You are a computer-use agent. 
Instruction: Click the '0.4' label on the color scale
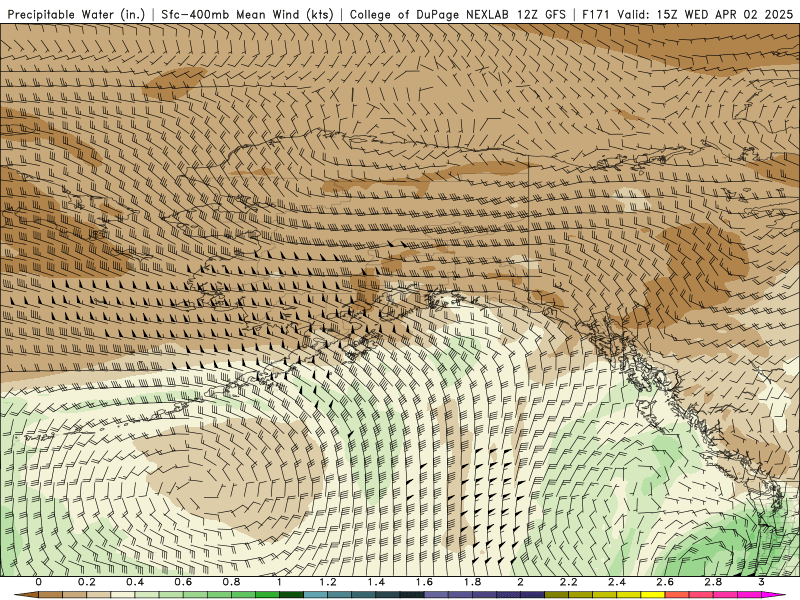[135, 582]
